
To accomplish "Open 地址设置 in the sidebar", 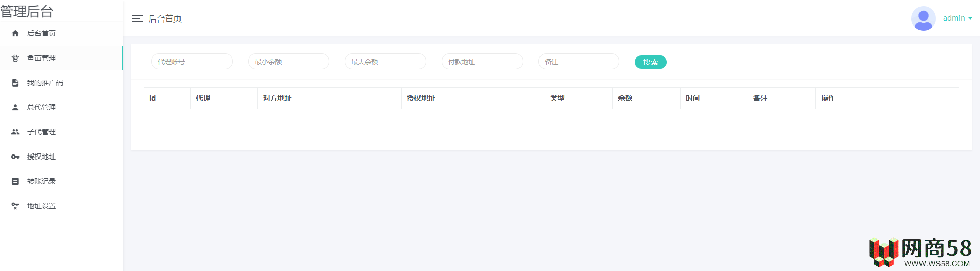I will tap(62, 206).
